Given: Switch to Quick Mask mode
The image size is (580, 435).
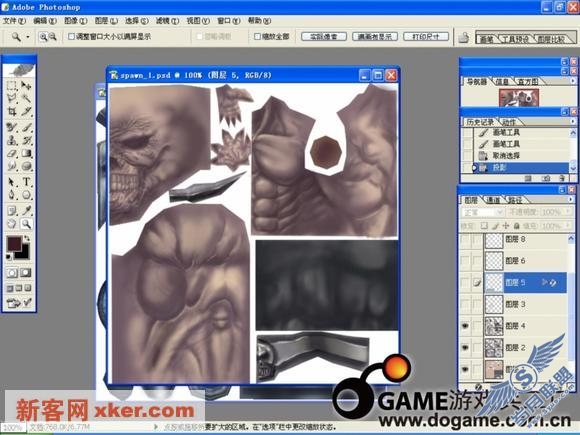Looking at the screenshot, I should click(26, 273).
